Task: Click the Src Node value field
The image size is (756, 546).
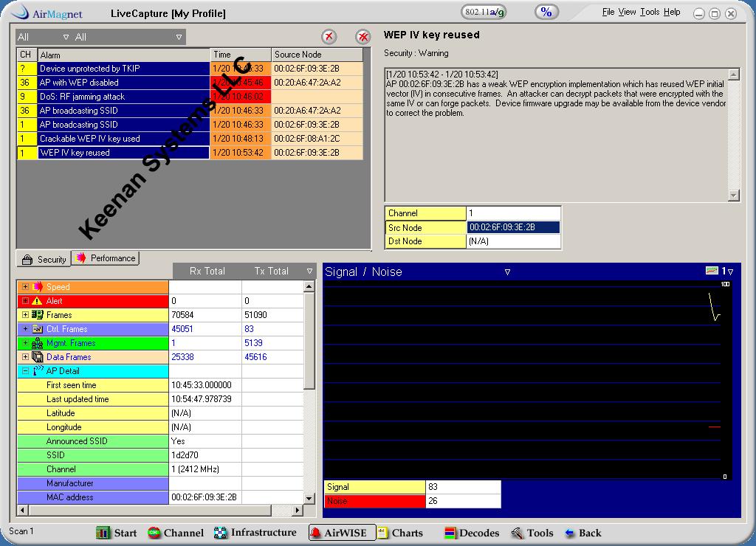Action: tap(513, 227)
